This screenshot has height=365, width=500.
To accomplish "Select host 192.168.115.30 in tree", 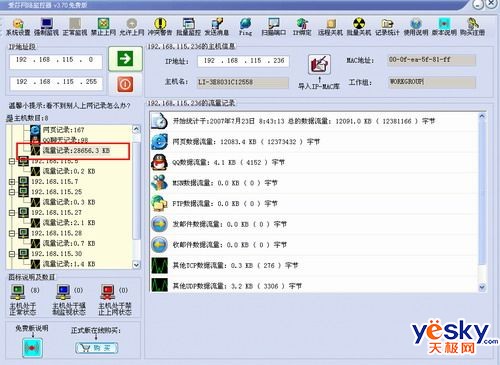I will (57, 254).
